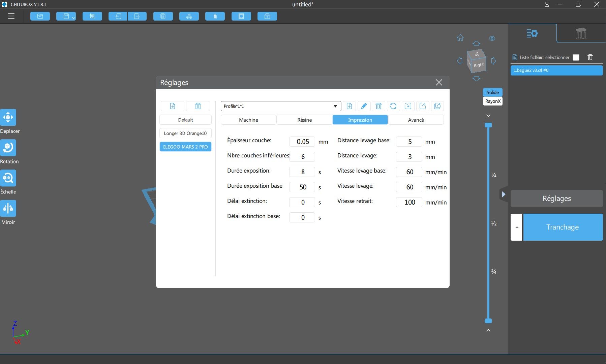Click the redo right-arrow toolbar button
606x364 pixels.
tap(137, 16)
